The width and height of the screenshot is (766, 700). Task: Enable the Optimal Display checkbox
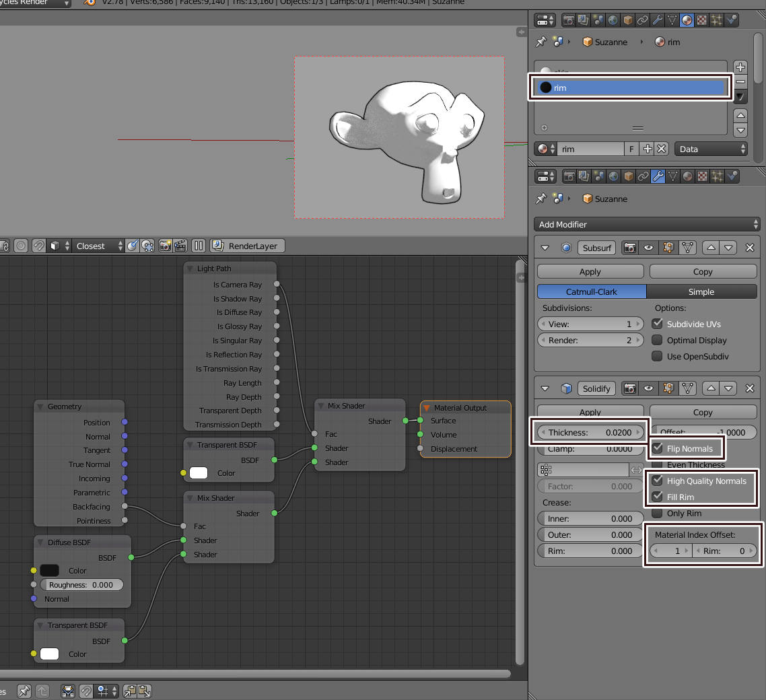pyautogui.click(x=658, y=340)
